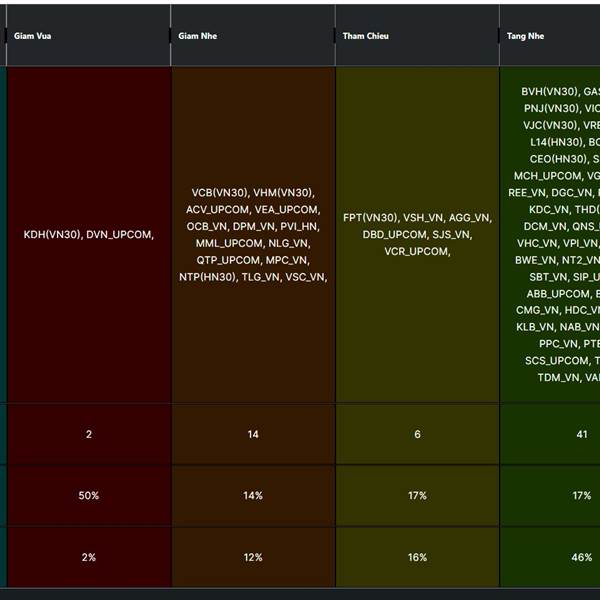Select the Tham Chieu stock list cell
The height and width of the screenshot is (600, 600).
point(417,235)
